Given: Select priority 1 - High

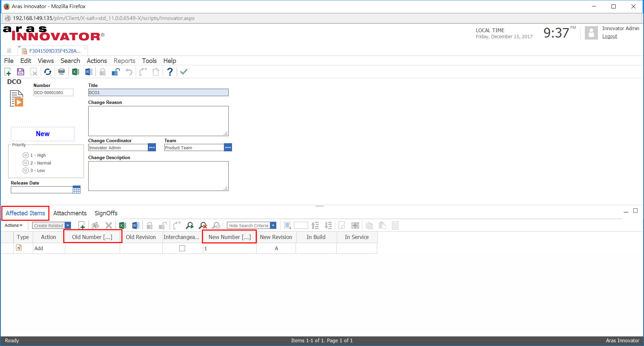Looking at the screenshot, I should coord(26,155).
